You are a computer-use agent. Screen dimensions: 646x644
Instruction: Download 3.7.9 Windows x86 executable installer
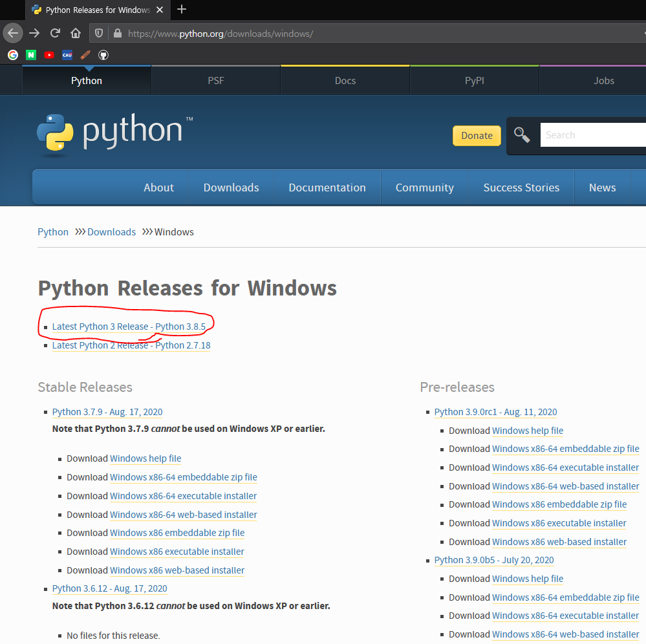[177, 552]
